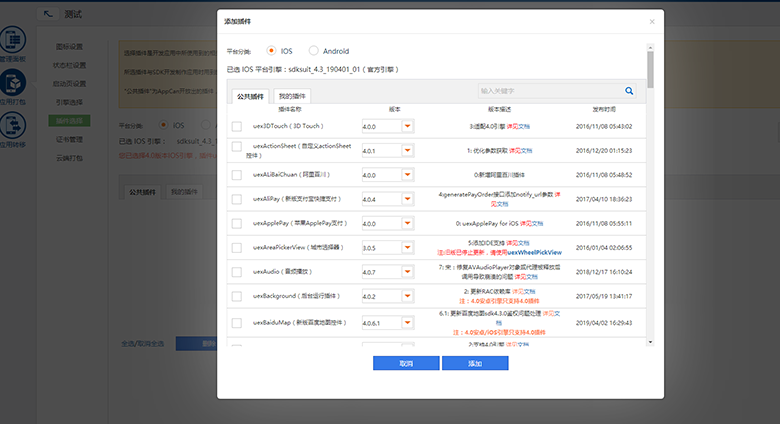Select the IOS radio button in the dialog
The width and height of the screenshot is (780, 424).
point(271,50)
